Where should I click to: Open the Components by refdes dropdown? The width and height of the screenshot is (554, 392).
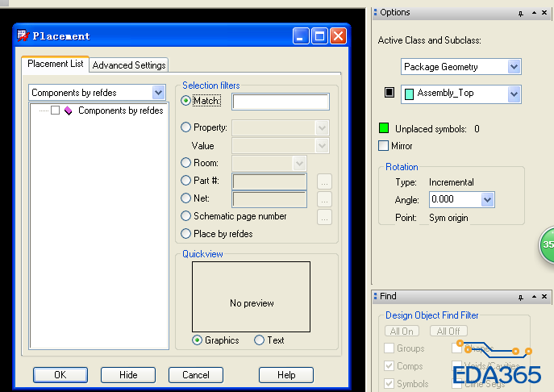pyautogui.click(x=159, y=93)
